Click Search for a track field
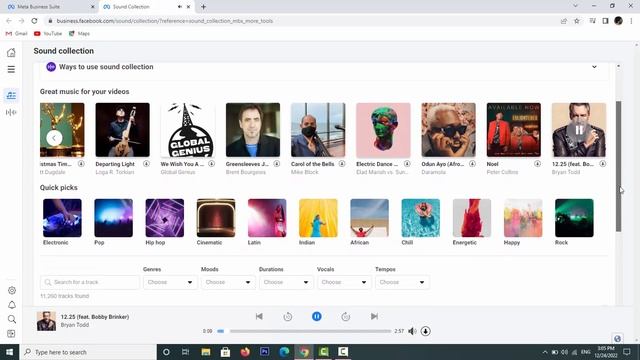This screenshot has width=640, height=360. coord(90,282)
